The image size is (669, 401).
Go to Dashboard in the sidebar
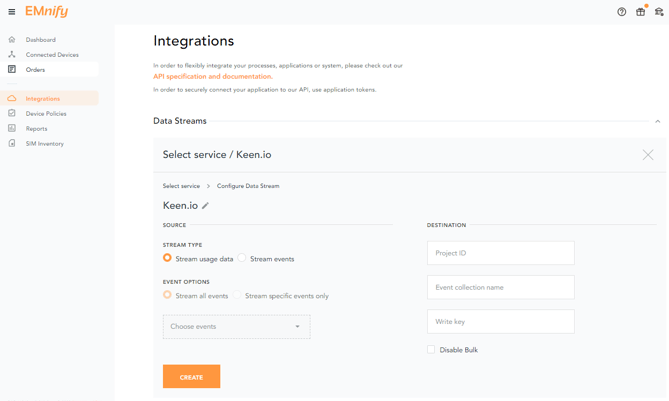[41, 40]
